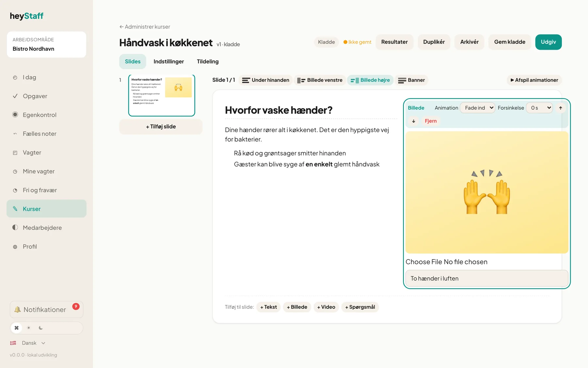Screen dimensions: 588x368
Task: Select Under hinanden layout
Action: [266, 80]
